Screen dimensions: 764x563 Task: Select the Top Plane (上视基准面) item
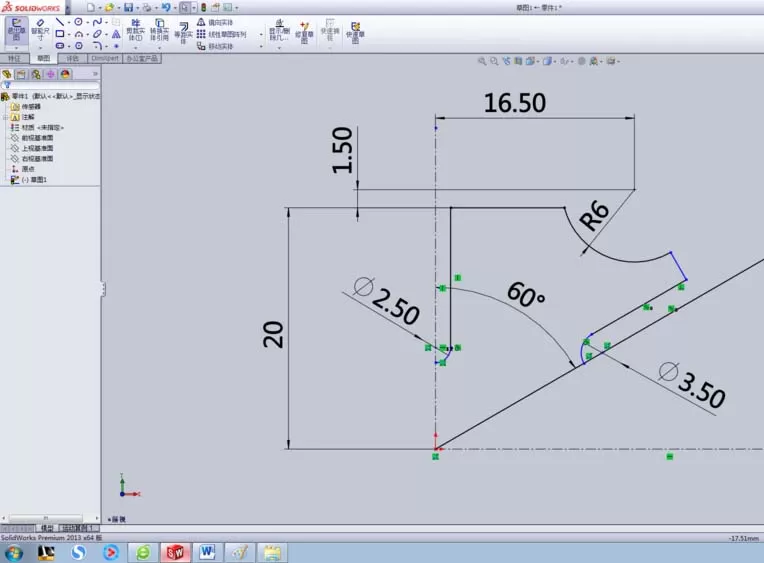tap(32, 148)
